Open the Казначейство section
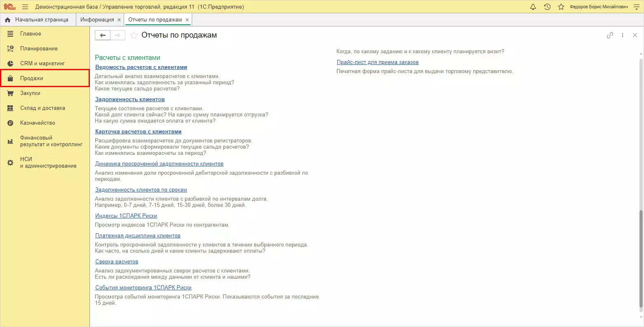This screenshot has width=644, height=327. coord(45,123)
